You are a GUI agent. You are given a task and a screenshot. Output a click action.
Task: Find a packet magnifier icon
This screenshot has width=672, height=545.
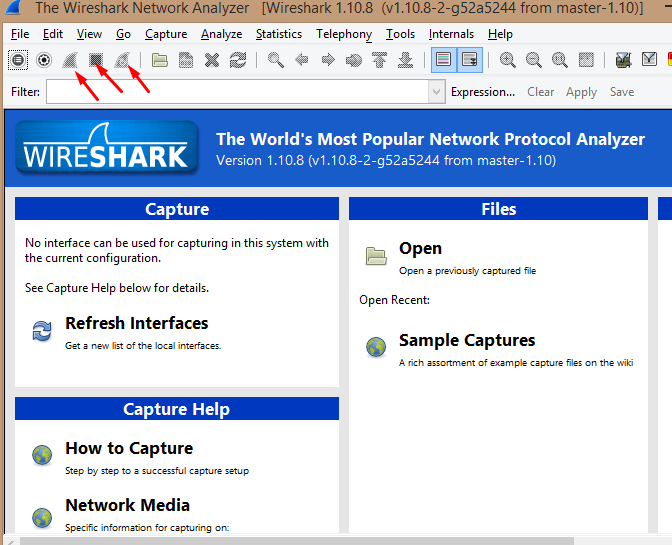(276, 60)
